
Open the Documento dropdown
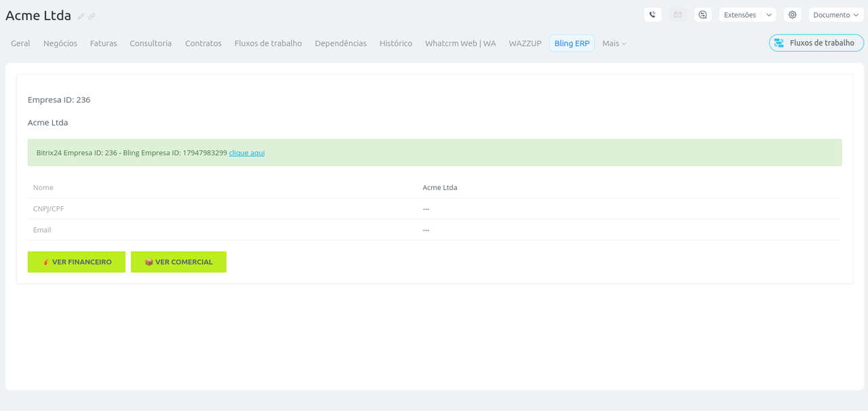coord(835,15)
